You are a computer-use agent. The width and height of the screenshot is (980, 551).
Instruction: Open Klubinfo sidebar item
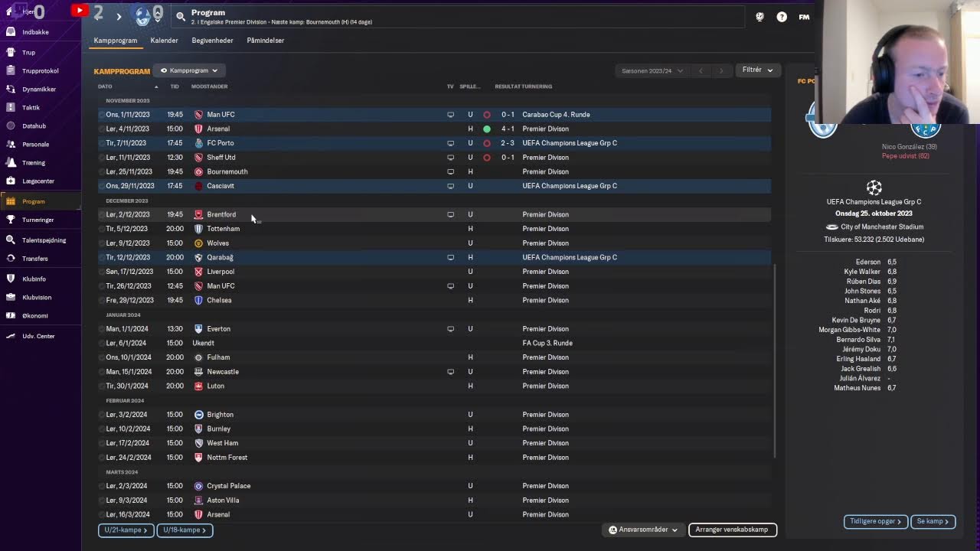34,279
